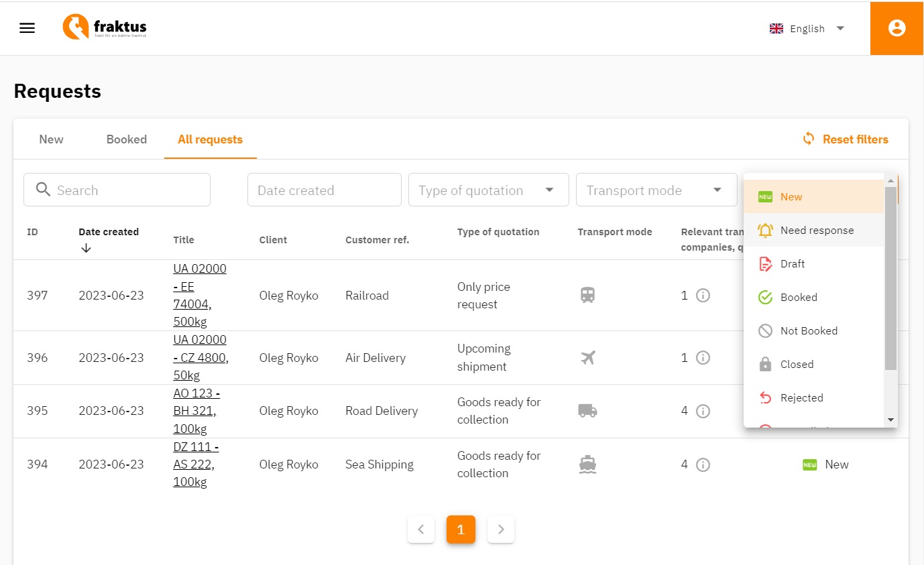This screenshot has width=924, height=565.
Task: Click the ID 397 cell
Action: coord(38,295)
